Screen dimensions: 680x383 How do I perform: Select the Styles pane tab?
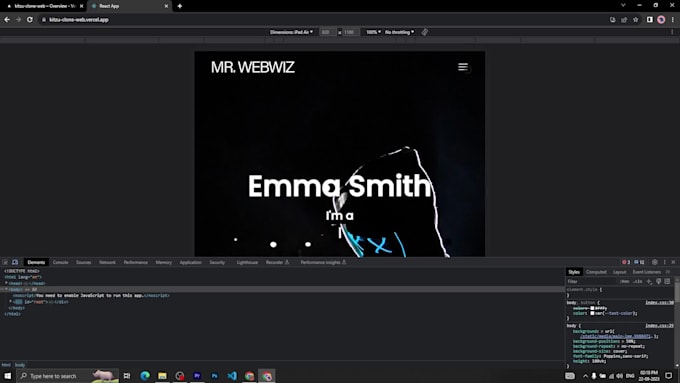(574, 272)
